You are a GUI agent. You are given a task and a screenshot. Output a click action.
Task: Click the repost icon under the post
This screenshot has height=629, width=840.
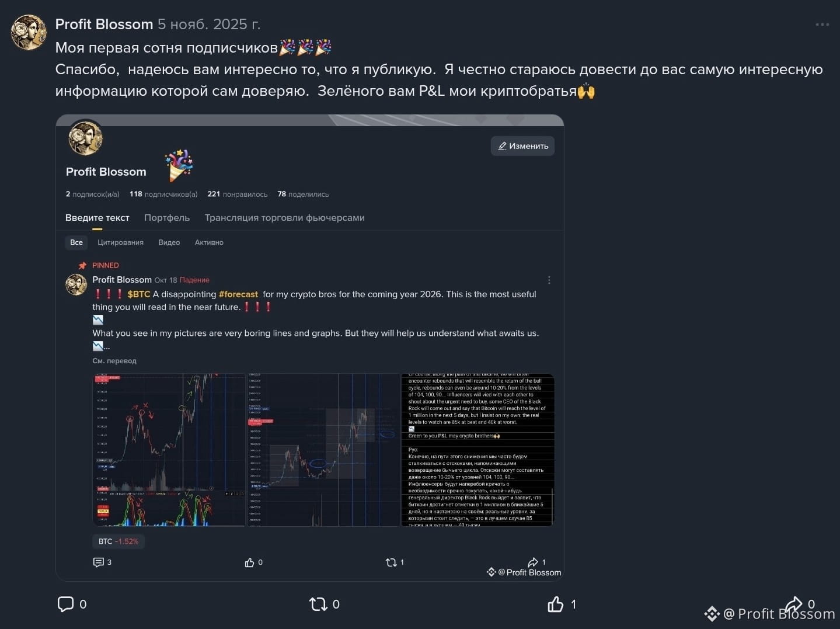tap(318, 604)
